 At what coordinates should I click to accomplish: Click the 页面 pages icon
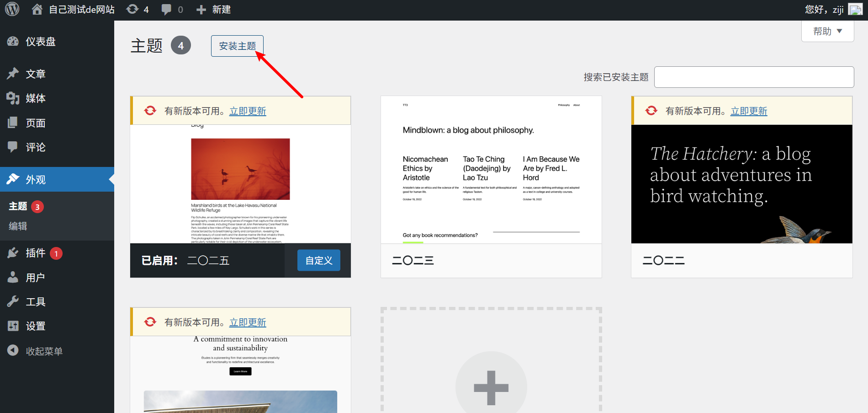click(13, 122)
